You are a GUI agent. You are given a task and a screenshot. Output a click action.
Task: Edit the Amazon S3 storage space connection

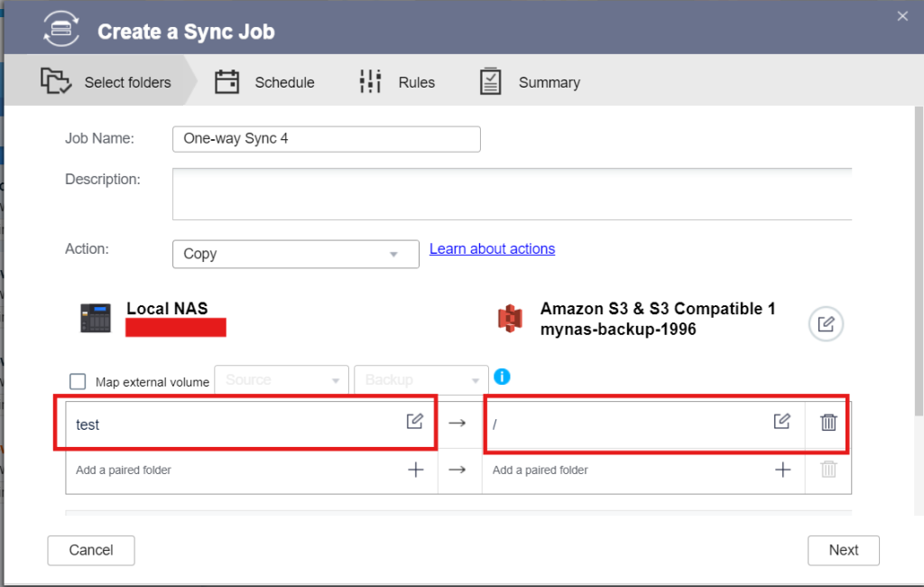[825, 324]
